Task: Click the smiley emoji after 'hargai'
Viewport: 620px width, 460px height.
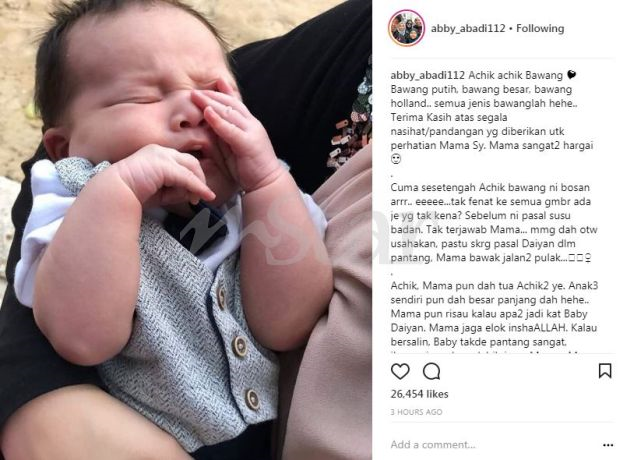Action: click(x=396, y=159)
